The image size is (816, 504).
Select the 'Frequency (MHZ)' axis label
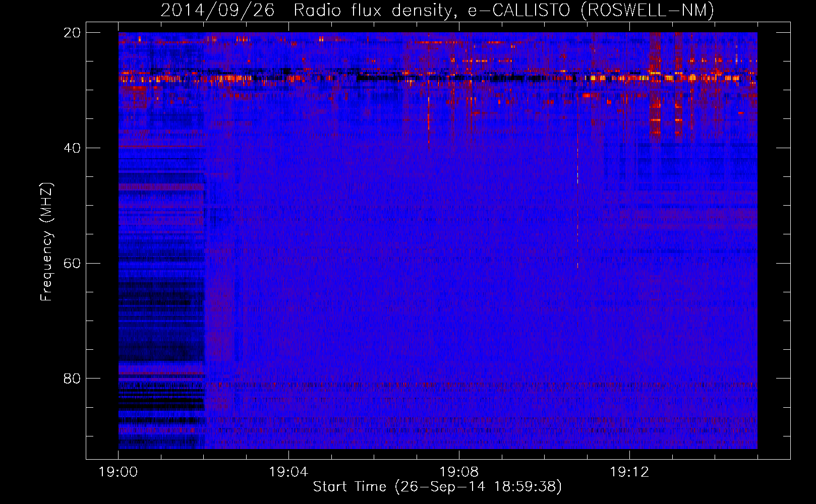point(46,242)
